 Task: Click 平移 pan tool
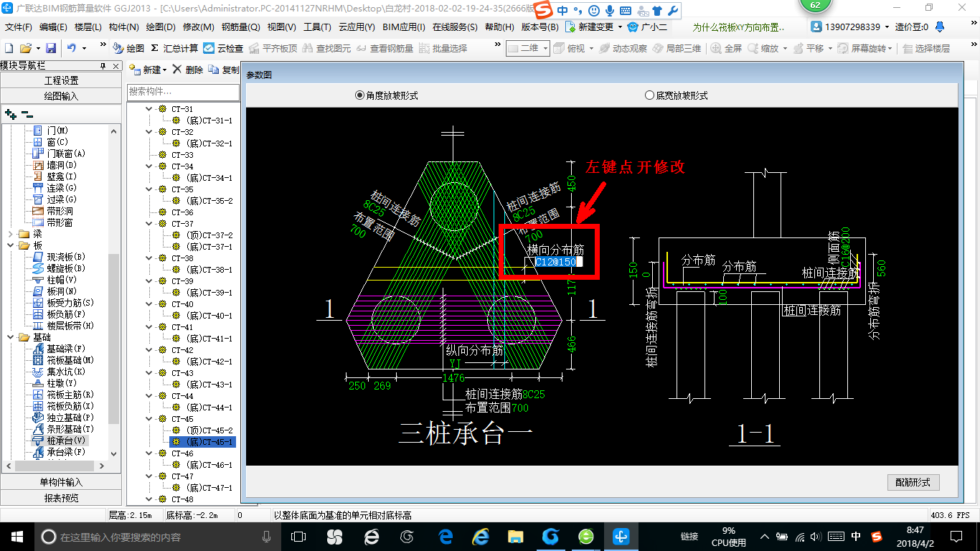coord(808,49)
